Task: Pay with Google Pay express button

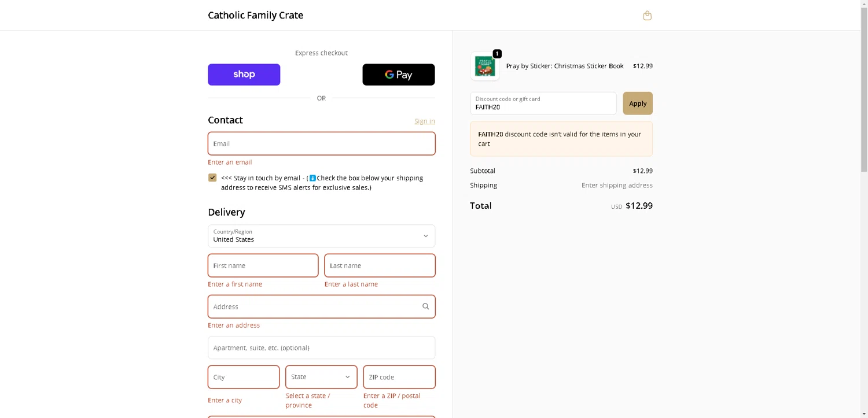Action: pyautogui.click(x=399, y=75)
